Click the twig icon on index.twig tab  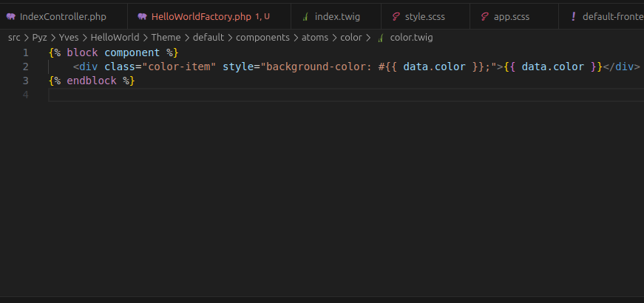(x=305, y=17)
